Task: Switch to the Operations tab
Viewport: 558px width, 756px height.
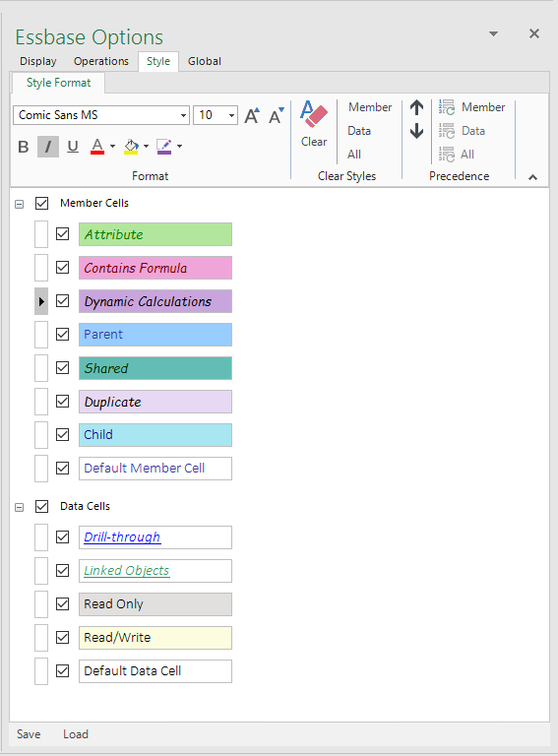Action: click(x=101, y=61)
